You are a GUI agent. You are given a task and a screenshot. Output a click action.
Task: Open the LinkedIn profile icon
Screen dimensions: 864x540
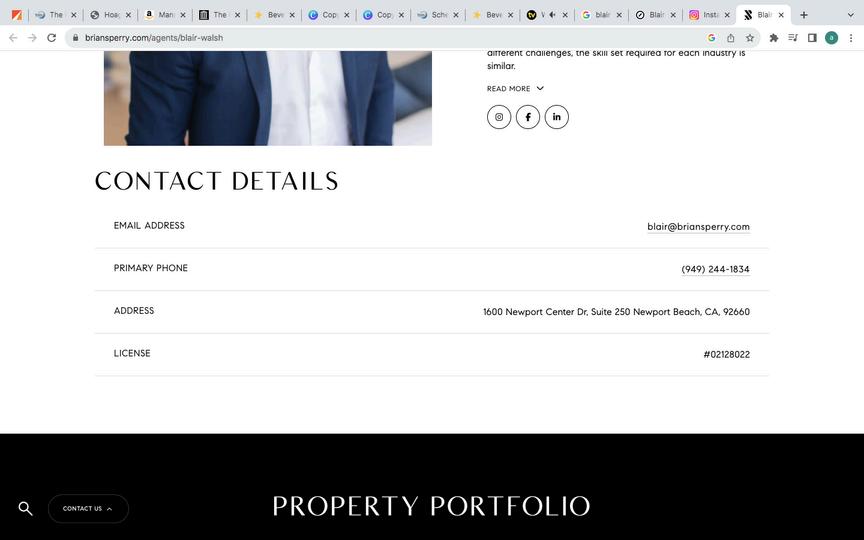(557, 117)
